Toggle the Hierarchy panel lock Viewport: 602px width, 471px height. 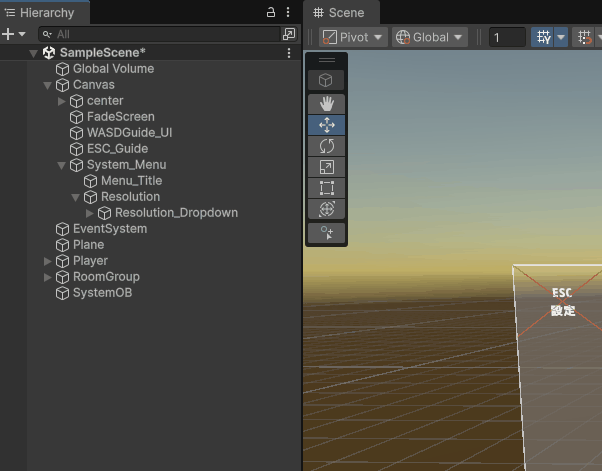(x=270, y=12)
